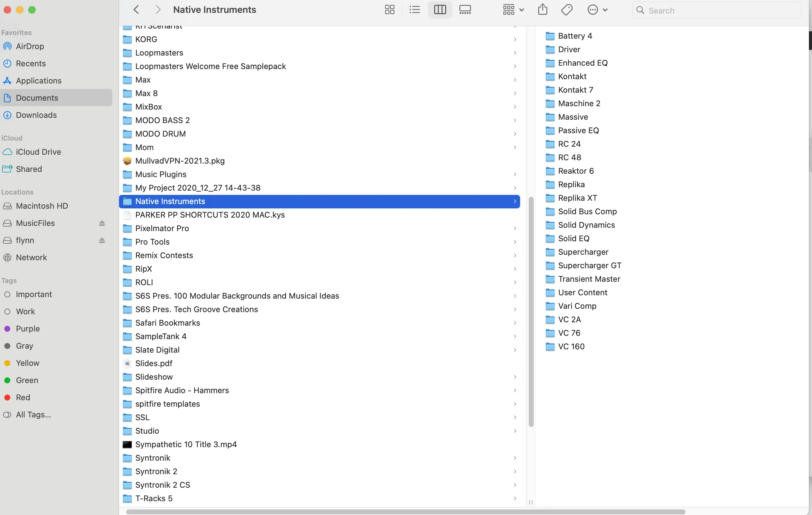Click the horizontal scrollbar at the bottom
Image resolution: width=812 pixels, height=515 pixels.
click(x=405, y=512)
